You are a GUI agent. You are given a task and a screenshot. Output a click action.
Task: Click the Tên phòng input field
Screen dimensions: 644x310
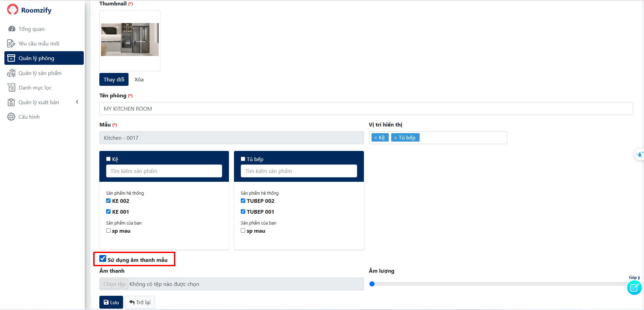pyautogui.click(x=366, y=109)
